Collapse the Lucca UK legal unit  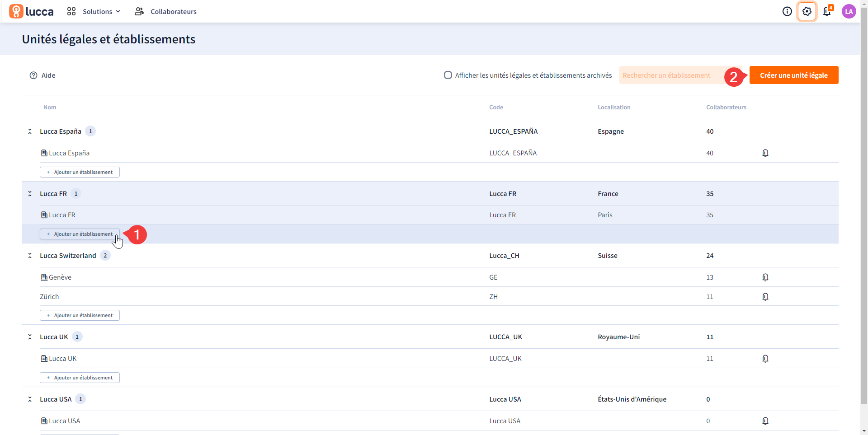30,337
